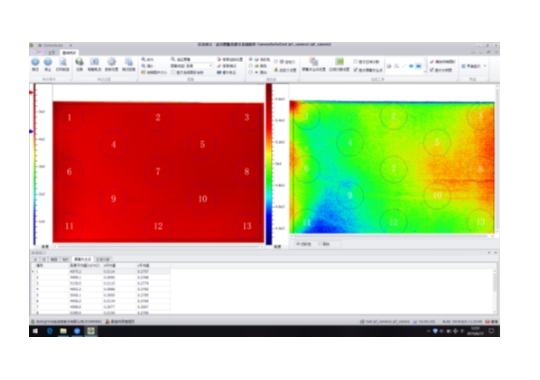This screenshot has height=380, width=540.
Task: Click the orange folder-like icon under the magnifiers
Action: 143,72
